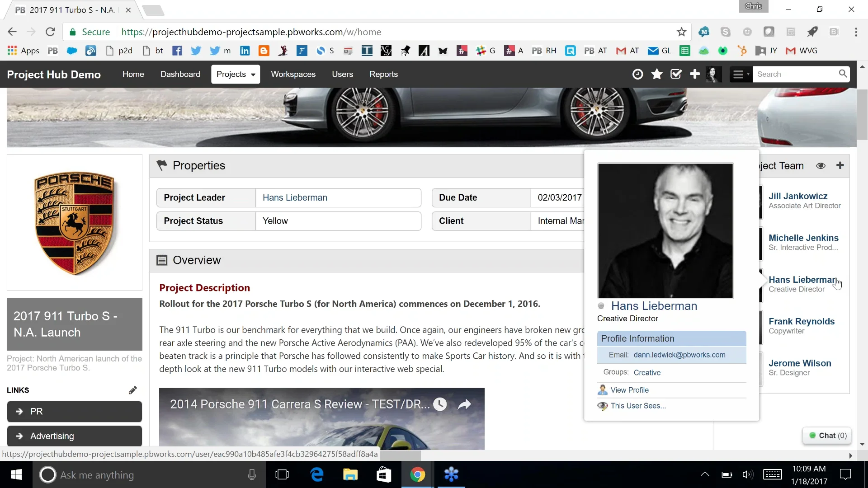Open Windows Start menu

point(16,474)
